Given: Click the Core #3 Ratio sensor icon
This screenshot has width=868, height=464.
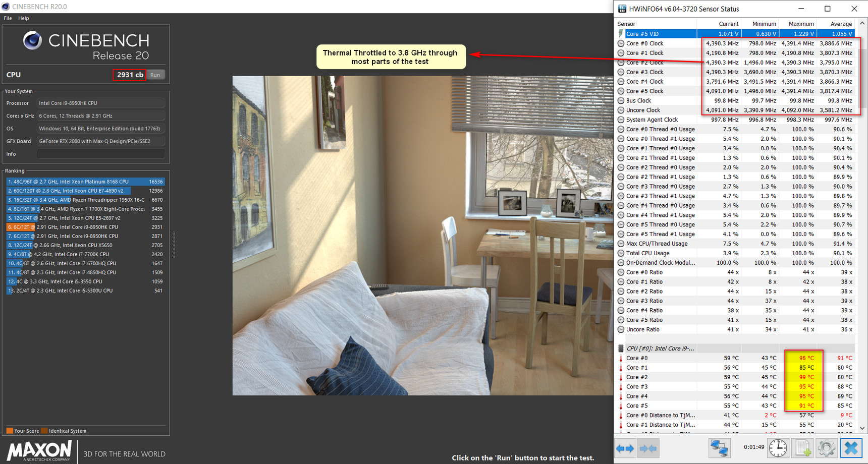Looking at the screenshot, I should (x=621, y=301).
